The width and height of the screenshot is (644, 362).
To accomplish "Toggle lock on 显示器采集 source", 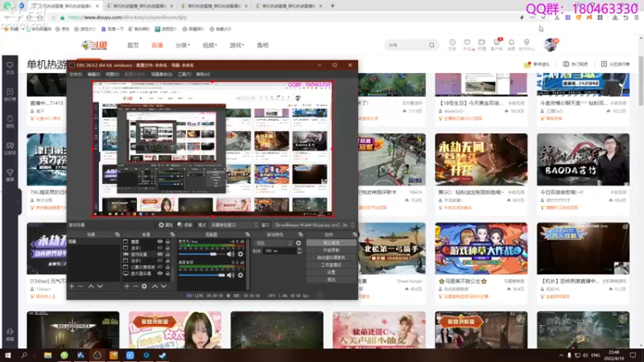I will click(x=167, y=274).
